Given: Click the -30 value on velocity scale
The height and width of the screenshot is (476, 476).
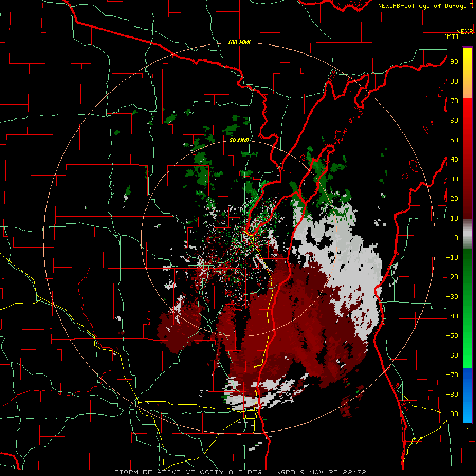Looking at the screenshot, I should tap(452, 297).
